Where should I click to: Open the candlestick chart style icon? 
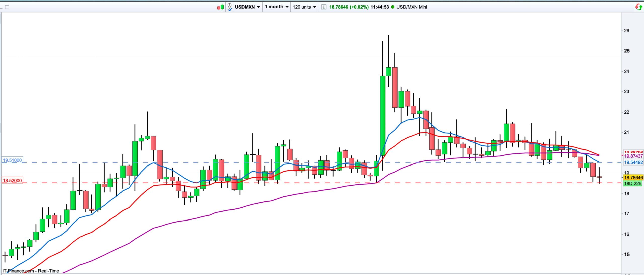point(221,7)
